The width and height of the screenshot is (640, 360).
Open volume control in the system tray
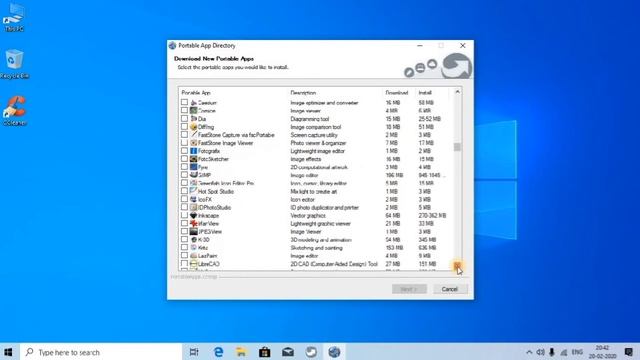tap(540, 352)
